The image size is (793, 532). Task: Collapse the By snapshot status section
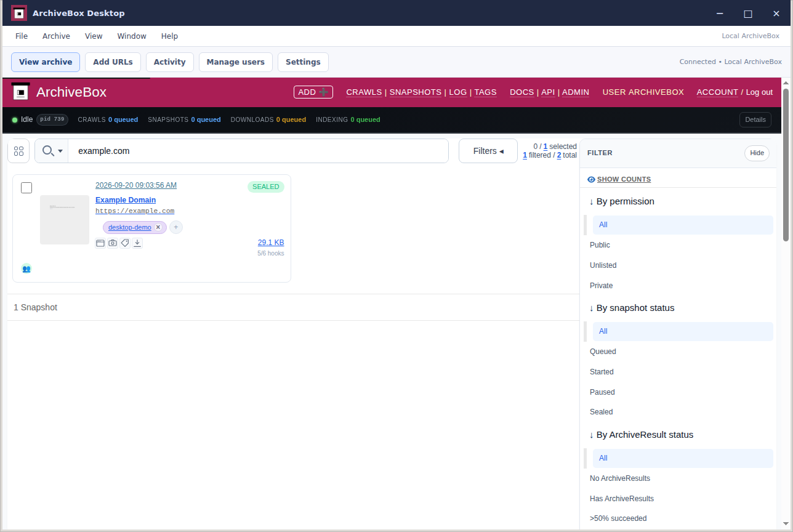[631, 308]
